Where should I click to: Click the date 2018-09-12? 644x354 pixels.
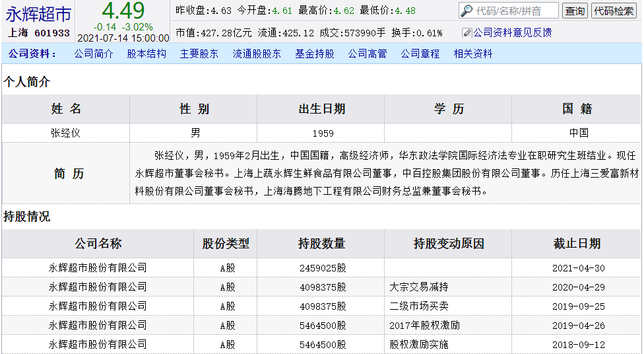pos(579,345)
